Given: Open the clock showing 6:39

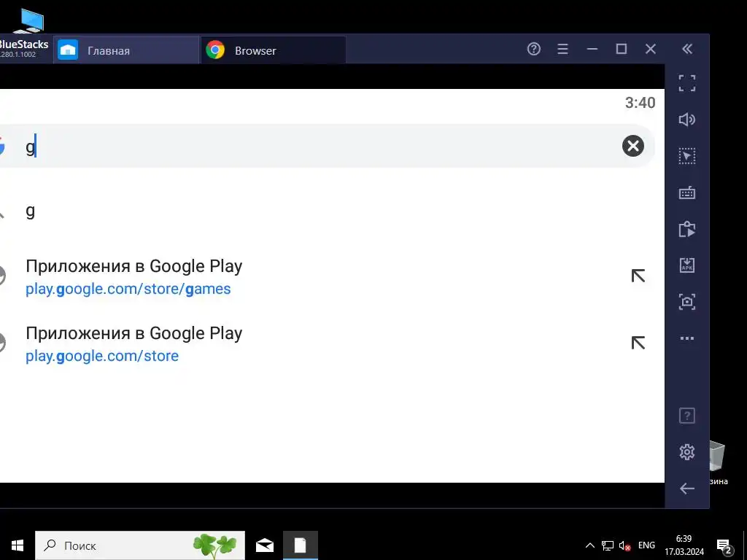Looking at the screenshot, I should pos(684,545).
